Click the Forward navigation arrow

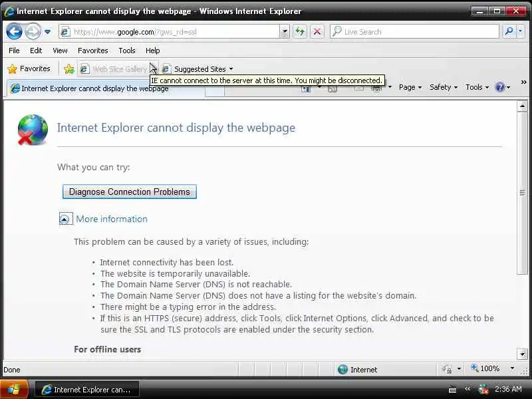pos(33,31)
